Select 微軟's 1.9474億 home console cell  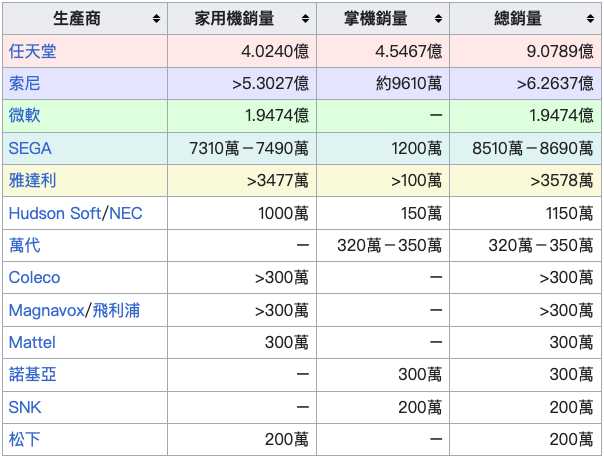242,116
